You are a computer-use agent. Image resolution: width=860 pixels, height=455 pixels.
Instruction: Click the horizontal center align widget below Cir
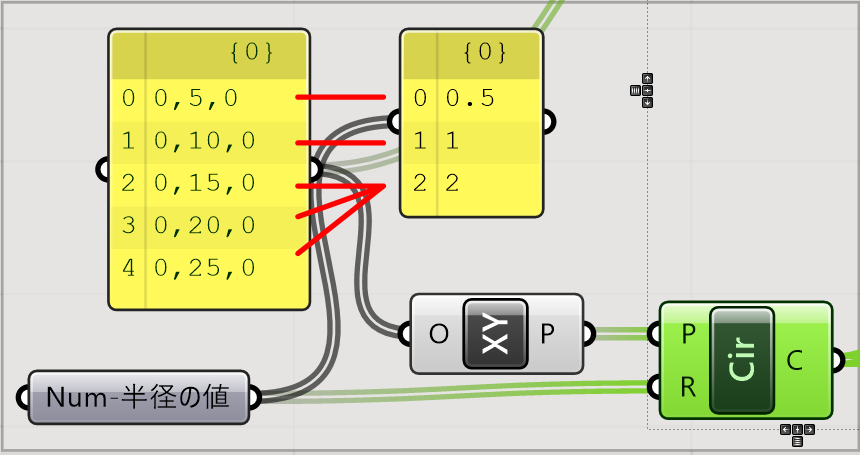[797, 429]
